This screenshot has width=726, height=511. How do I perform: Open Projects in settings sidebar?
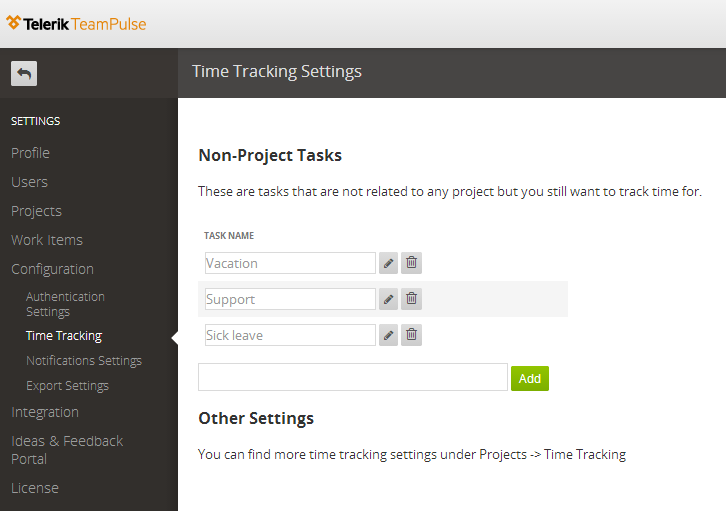click(37, 211)
